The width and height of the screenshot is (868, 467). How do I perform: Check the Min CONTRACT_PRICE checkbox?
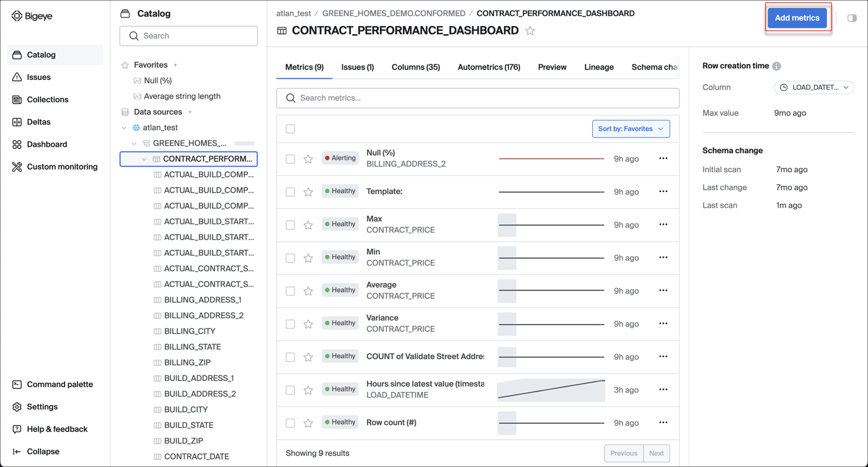click(x=290, y=258)
